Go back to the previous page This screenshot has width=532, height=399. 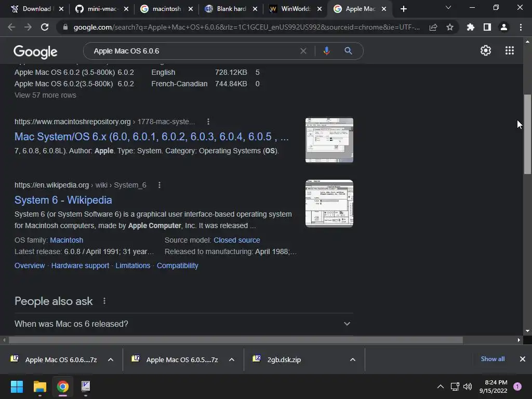pyautogui.click(x=11, y=27)
